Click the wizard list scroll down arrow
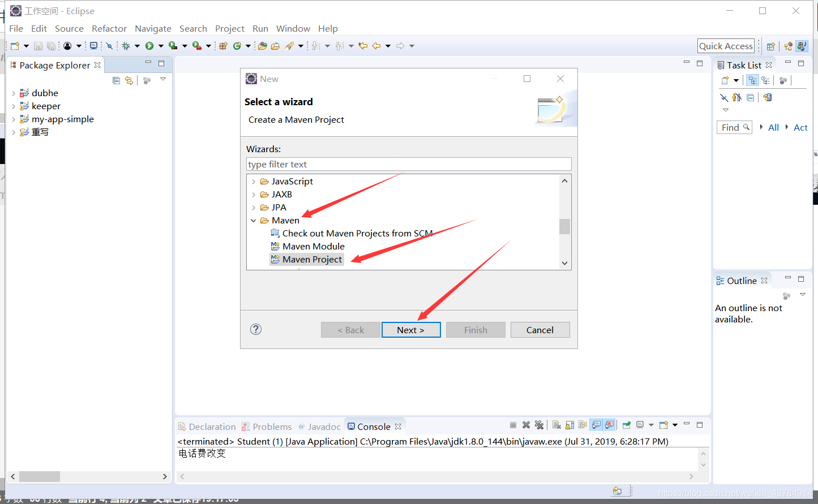Image resolution: width=818 pixels, height=504 pixels. 564,263
